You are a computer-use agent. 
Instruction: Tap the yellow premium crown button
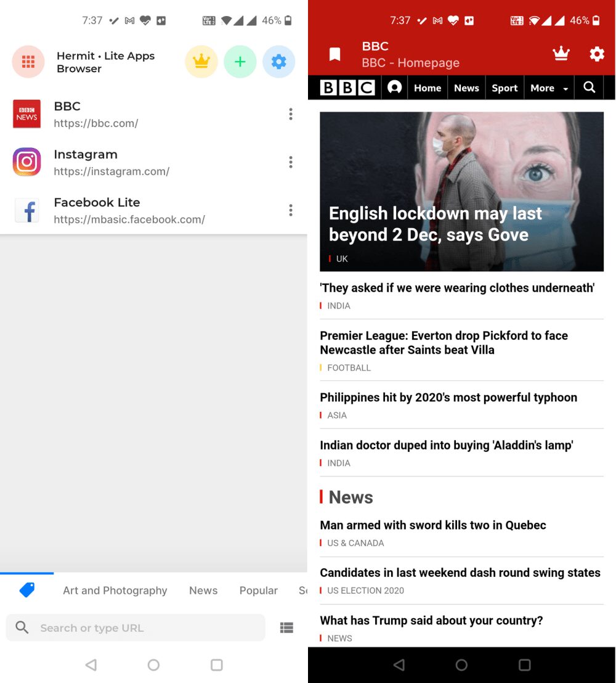click(x=201, y=62)
